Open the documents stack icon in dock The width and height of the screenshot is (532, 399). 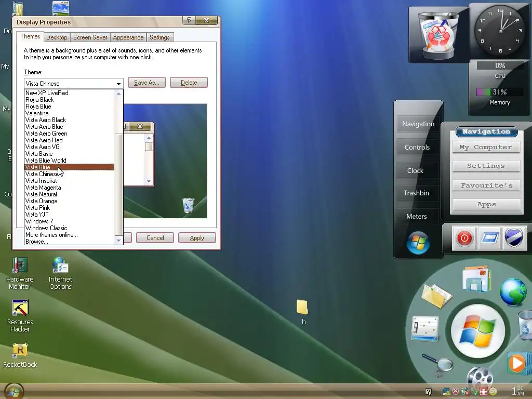pyautogui.click(x=476, y=279)
